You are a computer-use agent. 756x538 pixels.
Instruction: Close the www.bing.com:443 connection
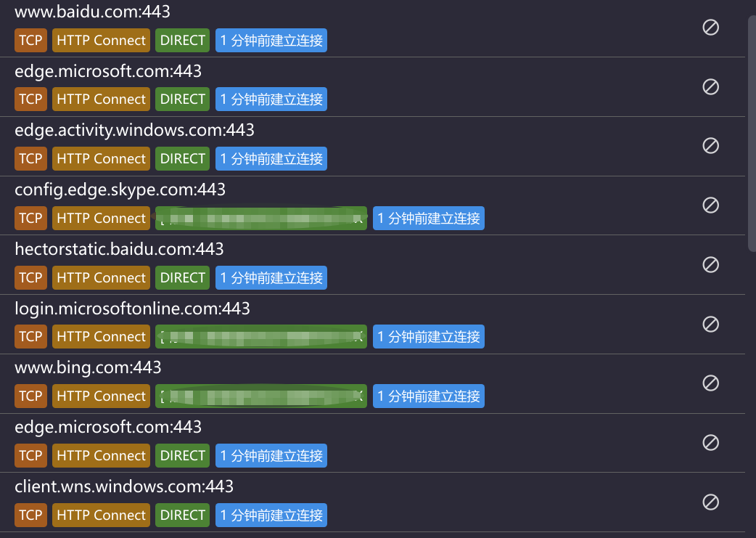point(710,383)
